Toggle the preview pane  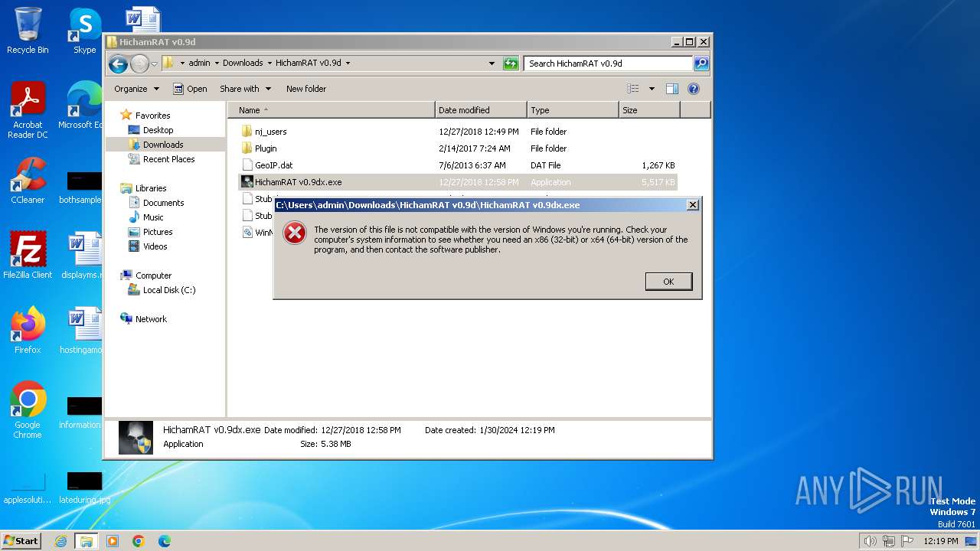click(672, 89)
